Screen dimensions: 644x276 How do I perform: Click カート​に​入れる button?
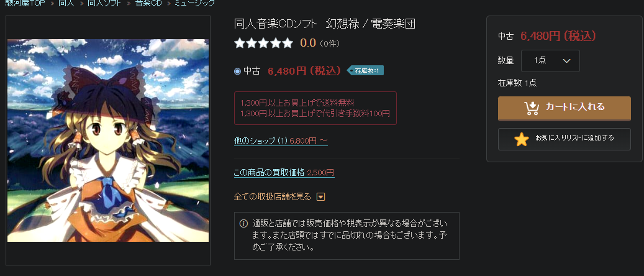[x=565, y=109]
